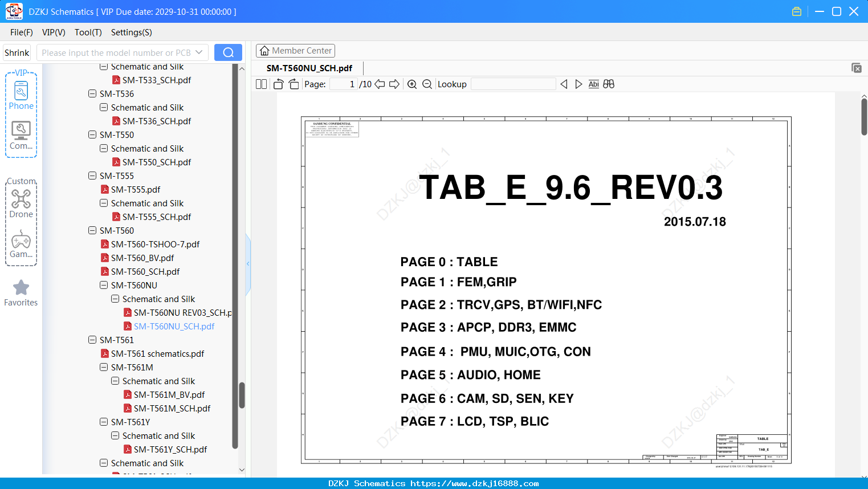Click the model number input field
Image resolution: width=868 pixels, height=489 pixels.
click(116, 52)
